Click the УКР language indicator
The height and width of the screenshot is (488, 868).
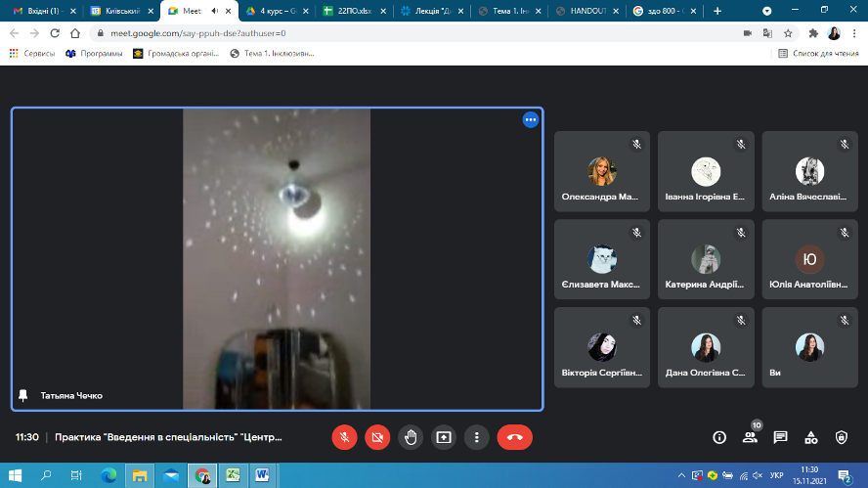[x=777, y=475]
